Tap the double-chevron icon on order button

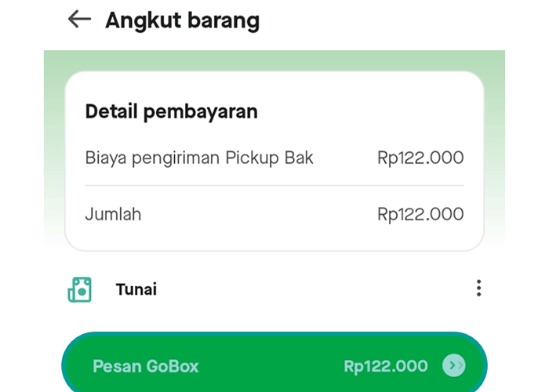point(454,365)
